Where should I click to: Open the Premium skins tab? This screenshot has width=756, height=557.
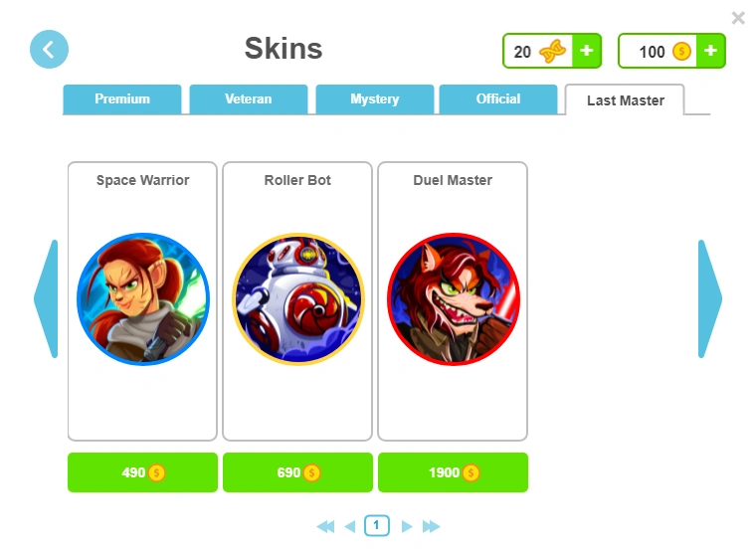(122, 99)
